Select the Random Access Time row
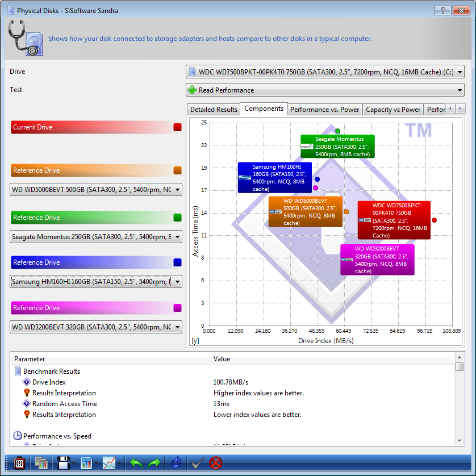 (232, 404)
